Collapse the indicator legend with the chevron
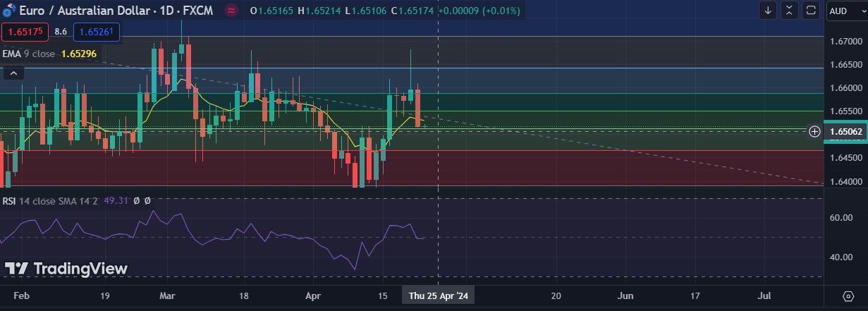The image size is (868, 311). [13, 73]
